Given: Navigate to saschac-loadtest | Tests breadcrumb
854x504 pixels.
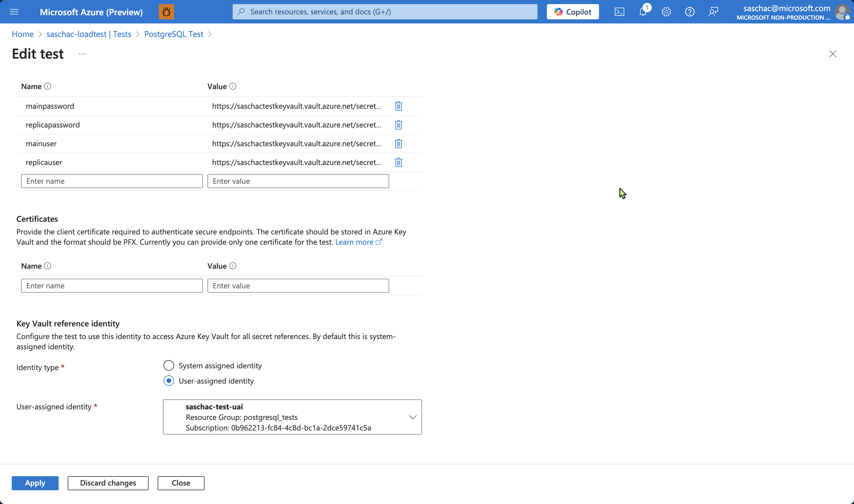Looking at the screenshot, I should point(89,34).
